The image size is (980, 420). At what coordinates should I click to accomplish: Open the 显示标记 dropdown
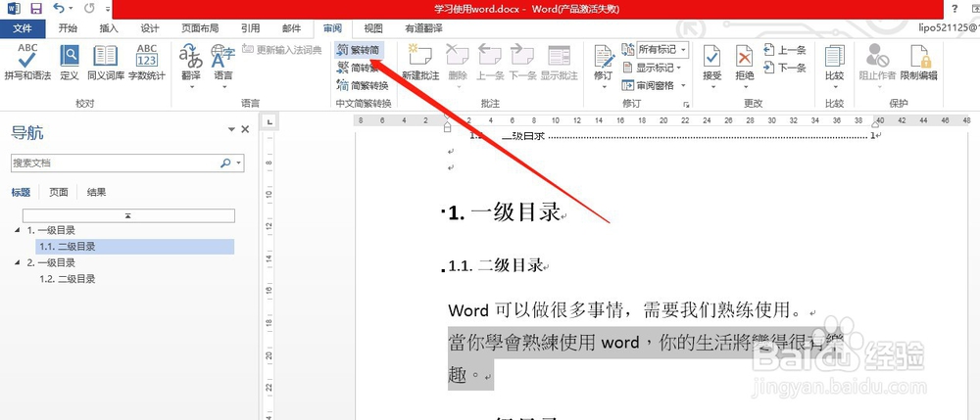tap(652, 68)
